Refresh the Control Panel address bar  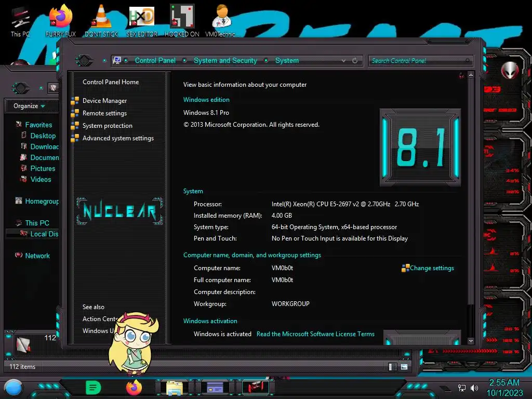tap(355, 61)
